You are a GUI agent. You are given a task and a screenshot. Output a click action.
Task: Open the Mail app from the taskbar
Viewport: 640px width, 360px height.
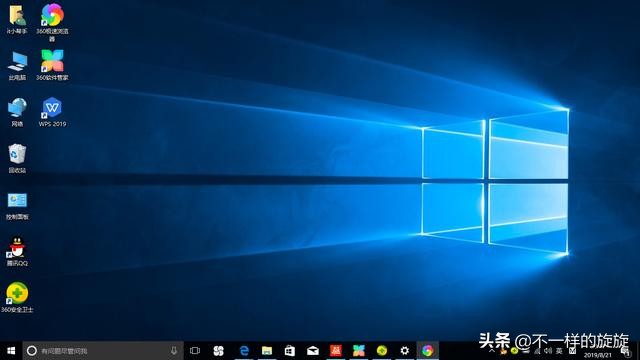[x=313, y=351]
